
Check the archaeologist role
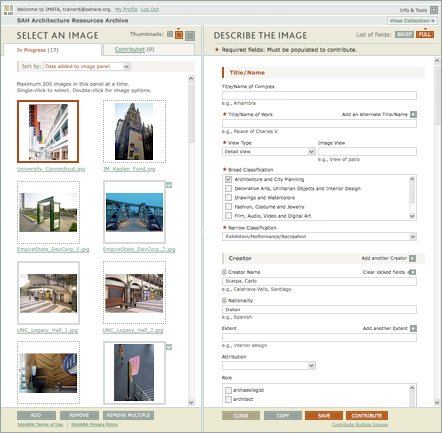(x=228, y=390)
